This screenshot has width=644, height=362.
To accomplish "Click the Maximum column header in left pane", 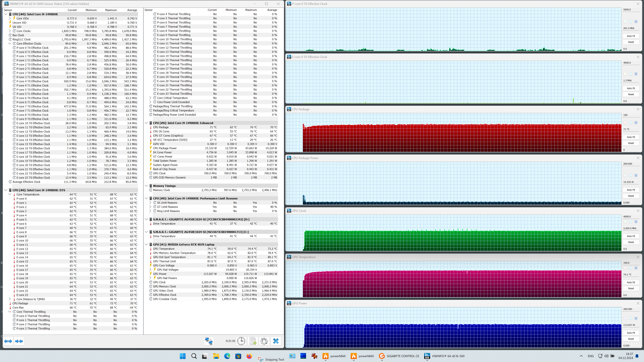I will 111,10.
